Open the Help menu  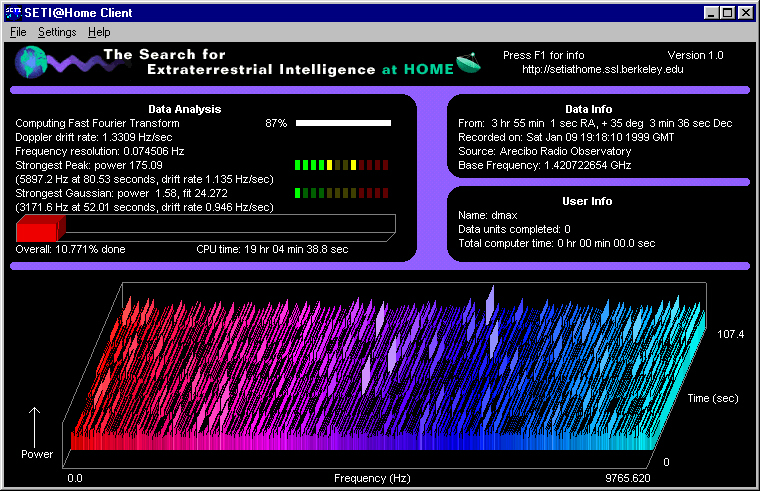tap(99, 32)
